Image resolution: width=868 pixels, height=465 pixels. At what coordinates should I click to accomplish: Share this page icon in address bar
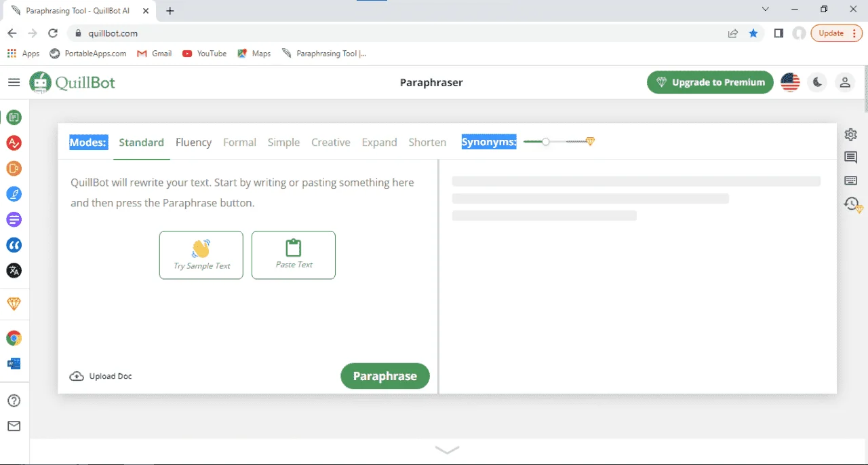pyautogui.click(x=733, y=33)
